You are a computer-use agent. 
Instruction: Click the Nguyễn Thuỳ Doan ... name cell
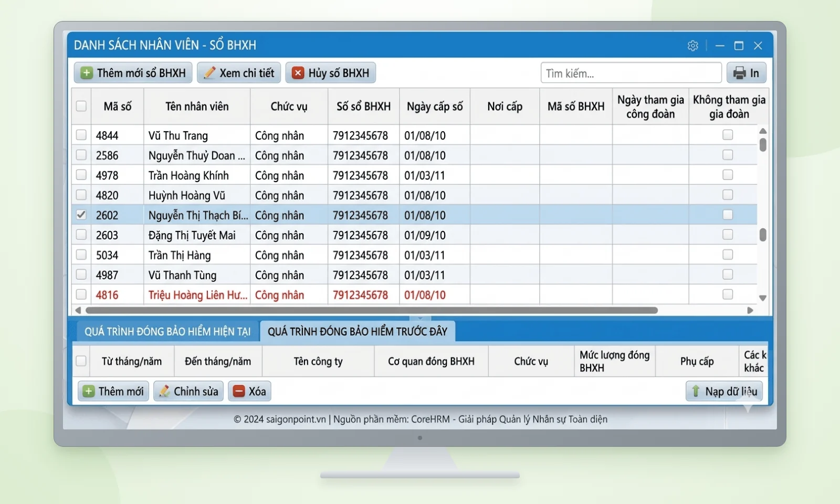(197, 155)
